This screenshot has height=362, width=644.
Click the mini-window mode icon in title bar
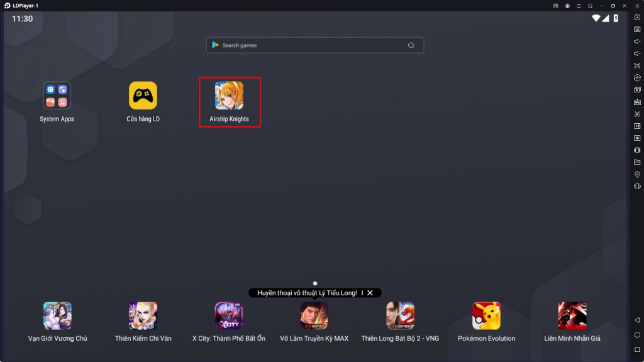(590, 6)
